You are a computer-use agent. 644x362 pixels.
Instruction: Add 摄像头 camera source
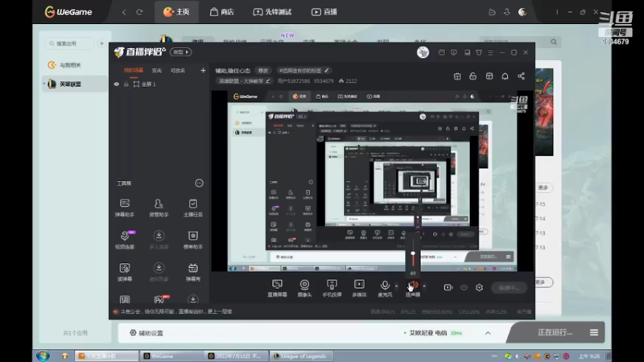[304, 288]
